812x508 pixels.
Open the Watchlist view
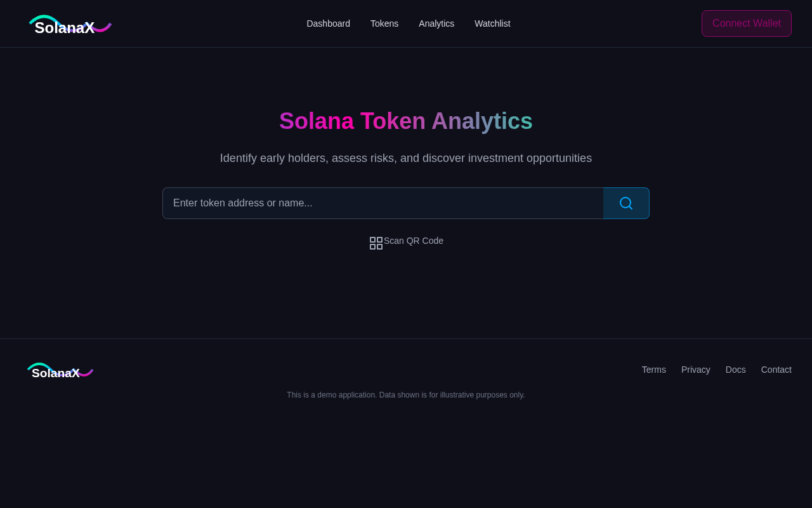point(492,23)
